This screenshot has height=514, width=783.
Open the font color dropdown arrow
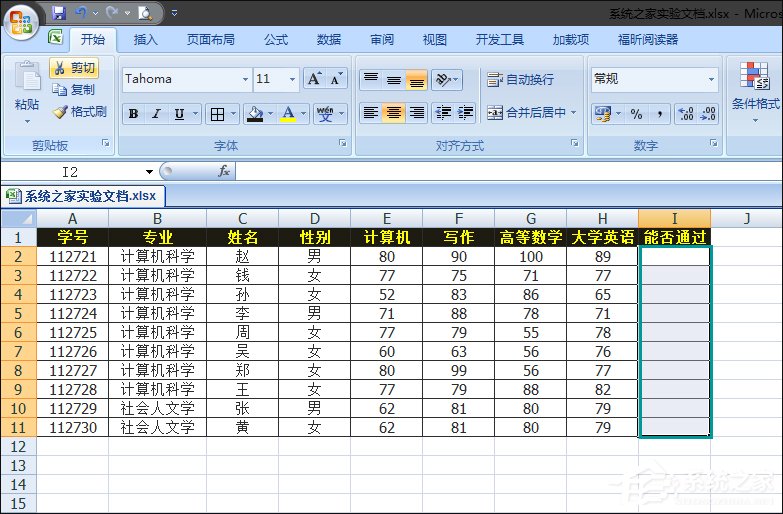point(304,114)
